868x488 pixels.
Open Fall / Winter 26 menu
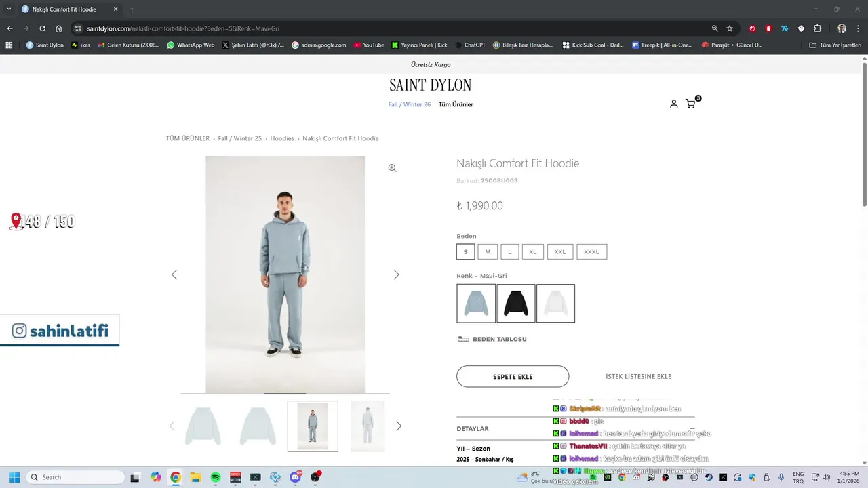[x=410, y=104]
